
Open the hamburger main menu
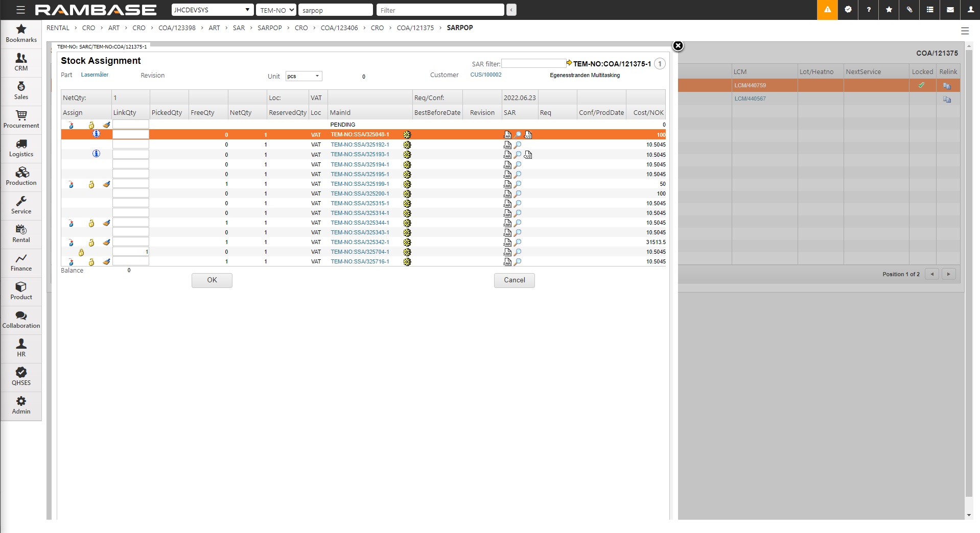(x=20, y=10)
